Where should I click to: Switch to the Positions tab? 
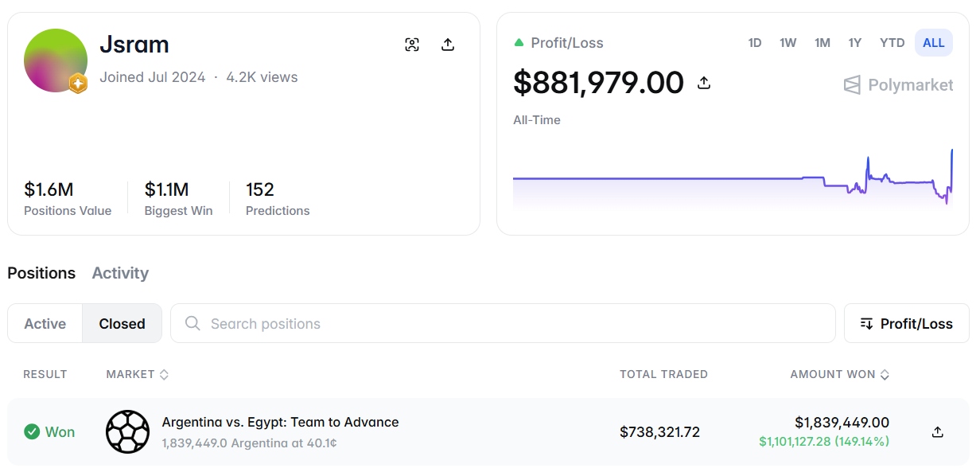[x=41, y=273]
